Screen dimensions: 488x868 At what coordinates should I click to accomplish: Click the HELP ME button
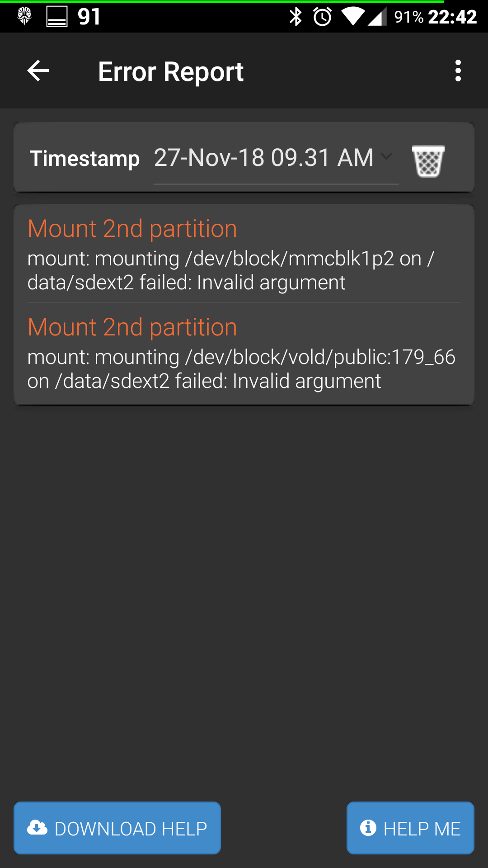tap(410, 828)
